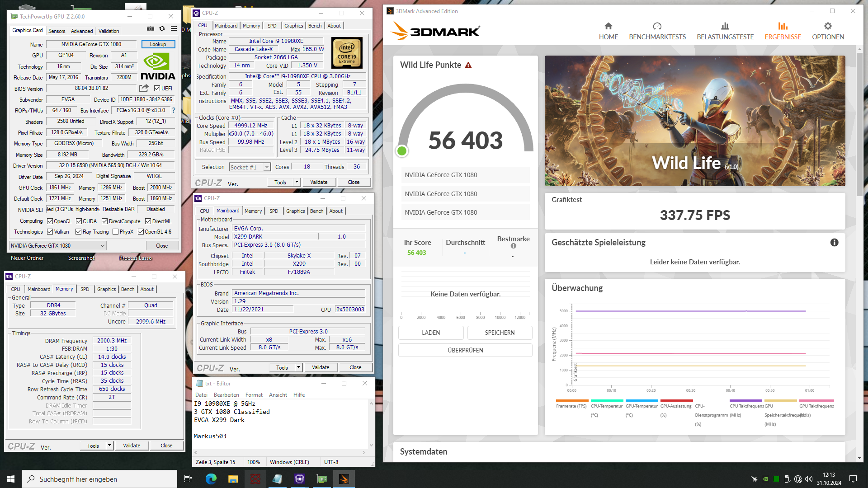
Task: Toggle DirectCompute checkbox
Action: pyautogui.click(x=104, y=221)
